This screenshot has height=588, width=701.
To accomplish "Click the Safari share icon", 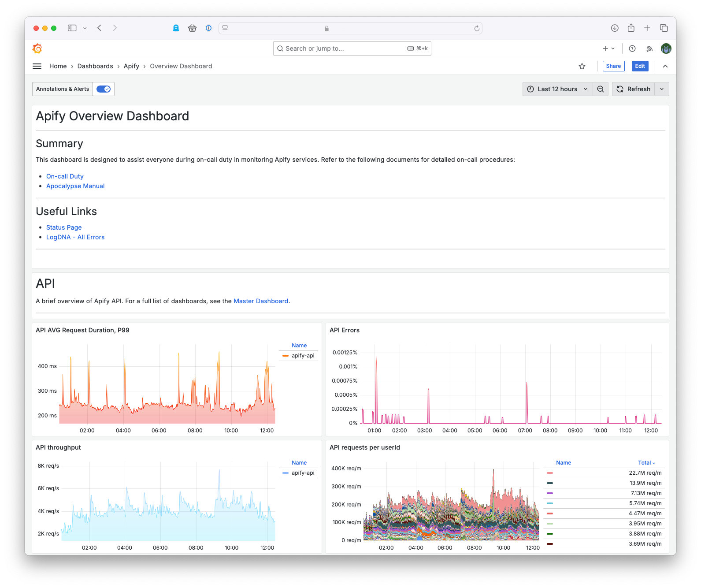I will [631, 28].
